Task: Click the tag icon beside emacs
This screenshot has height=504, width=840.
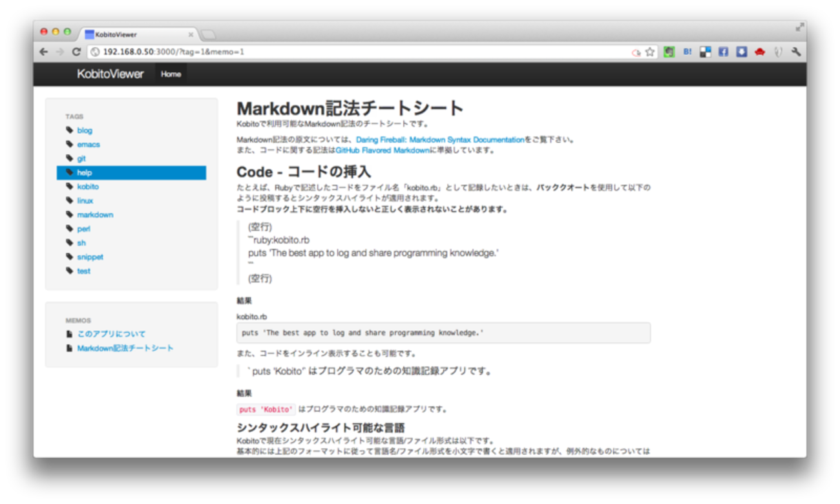Action: tap(69, 145)
